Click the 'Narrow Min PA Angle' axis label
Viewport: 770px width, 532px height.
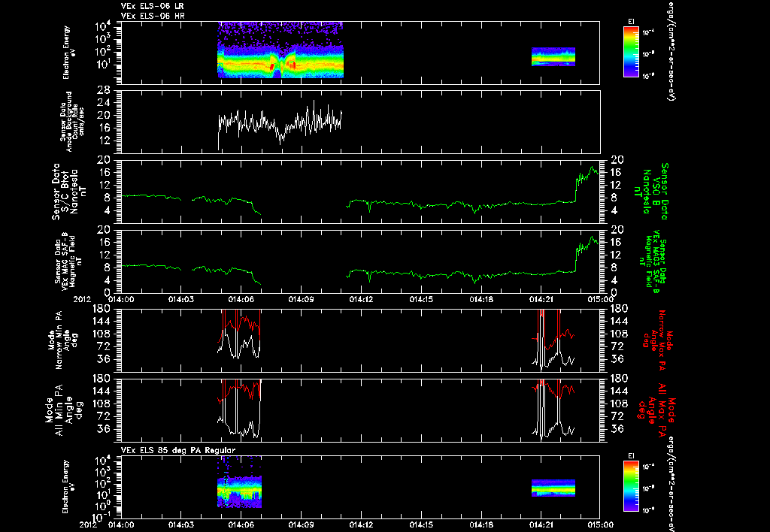point(62,340)
